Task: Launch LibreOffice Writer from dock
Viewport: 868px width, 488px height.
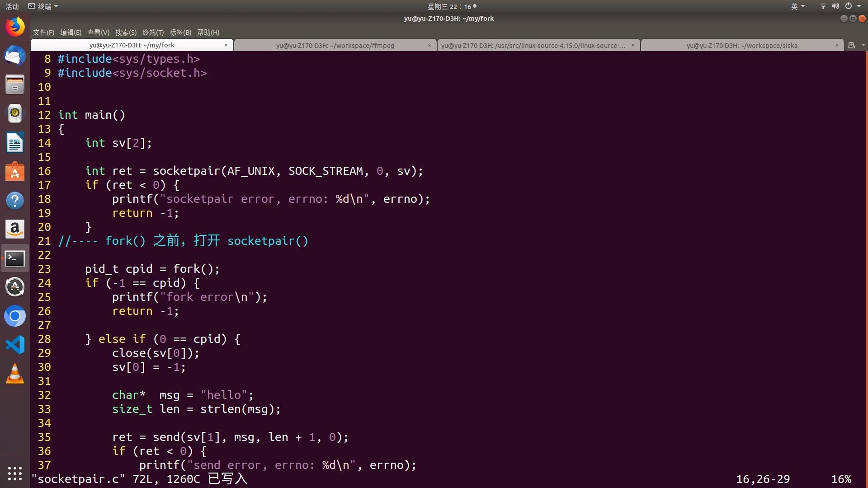Action: pos(15,143)
